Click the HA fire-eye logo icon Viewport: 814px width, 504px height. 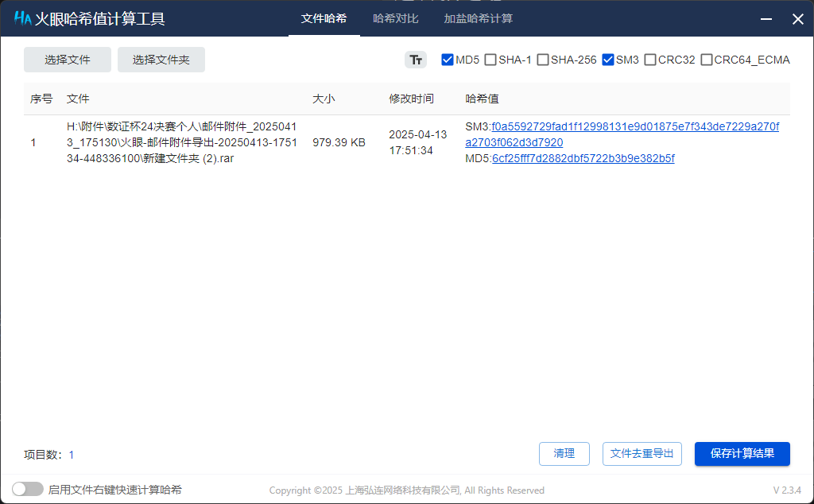coord(21,18)
